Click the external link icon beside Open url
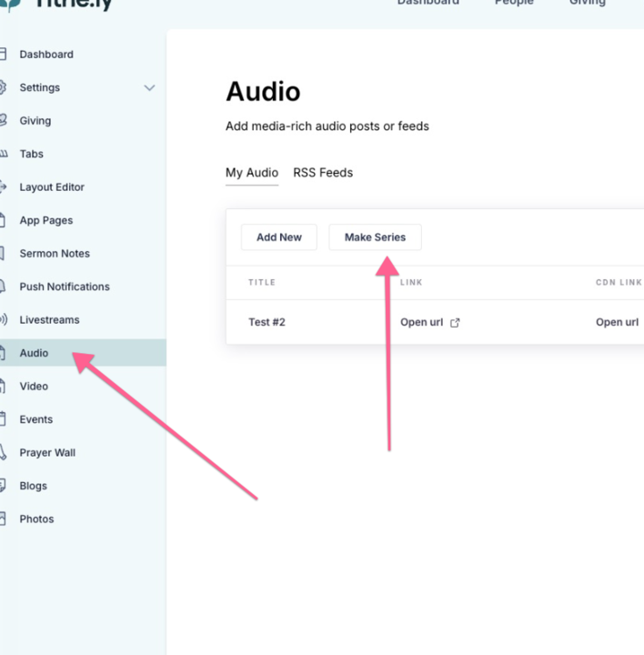 pyautogui.click(x=455, y=323)
